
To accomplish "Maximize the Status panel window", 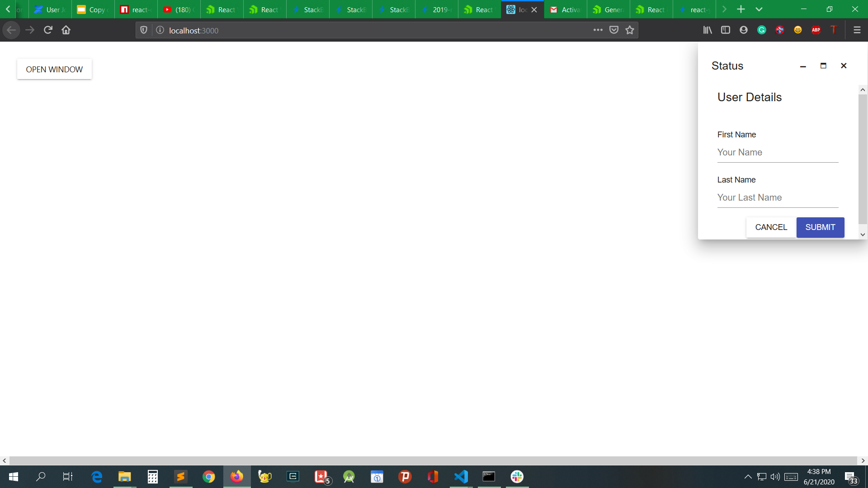I will 823,66.
